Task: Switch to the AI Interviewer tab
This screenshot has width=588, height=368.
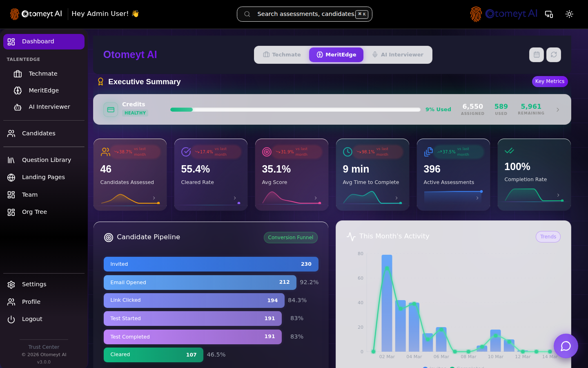Action: (x=397, y=55)
